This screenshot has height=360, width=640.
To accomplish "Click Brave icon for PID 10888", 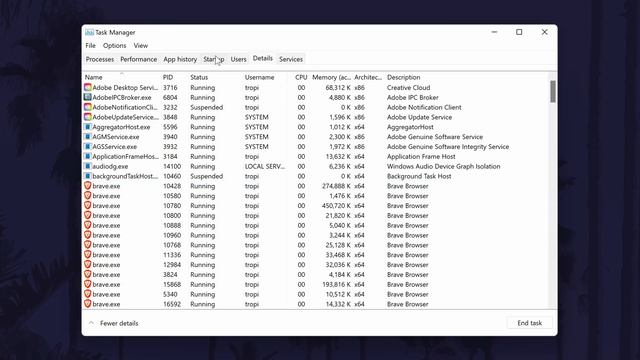I will 87,225.
